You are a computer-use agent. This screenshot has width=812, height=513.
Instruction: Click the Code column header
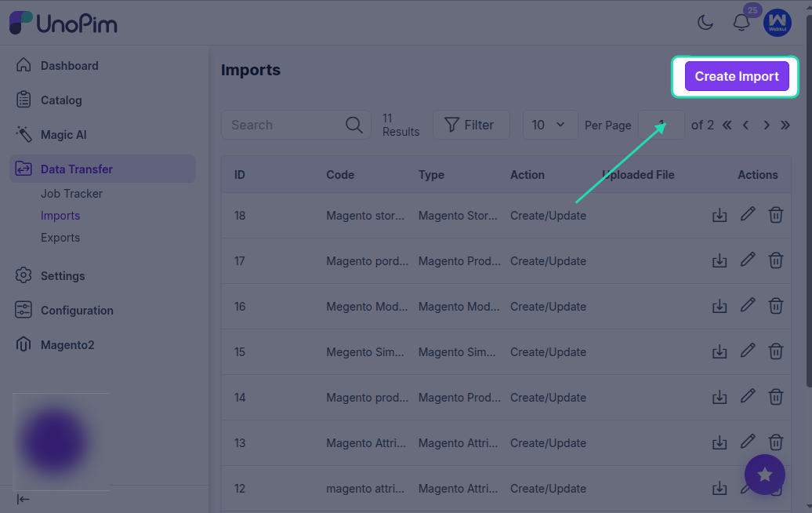(x=340, y=175)
